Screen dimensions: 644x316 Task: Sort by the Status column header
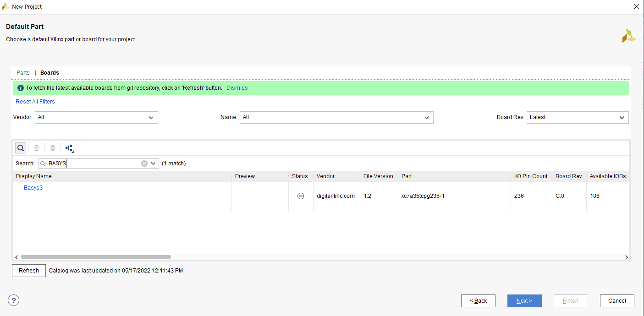tap(301, 176)
